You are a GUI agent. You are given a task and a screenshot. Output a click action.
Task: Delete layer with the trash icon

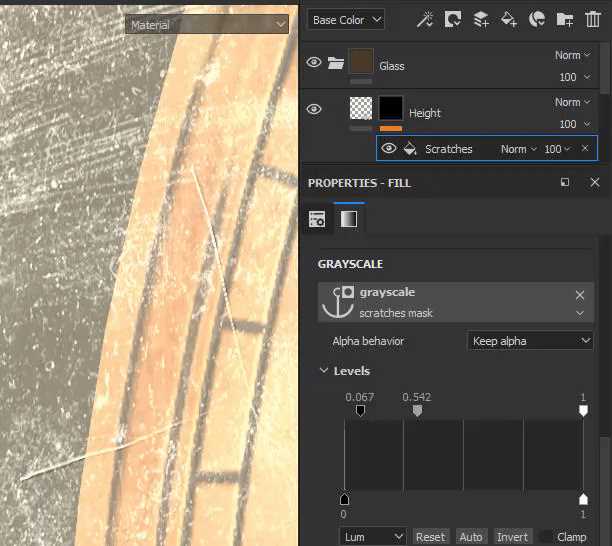tap(592, 19)
